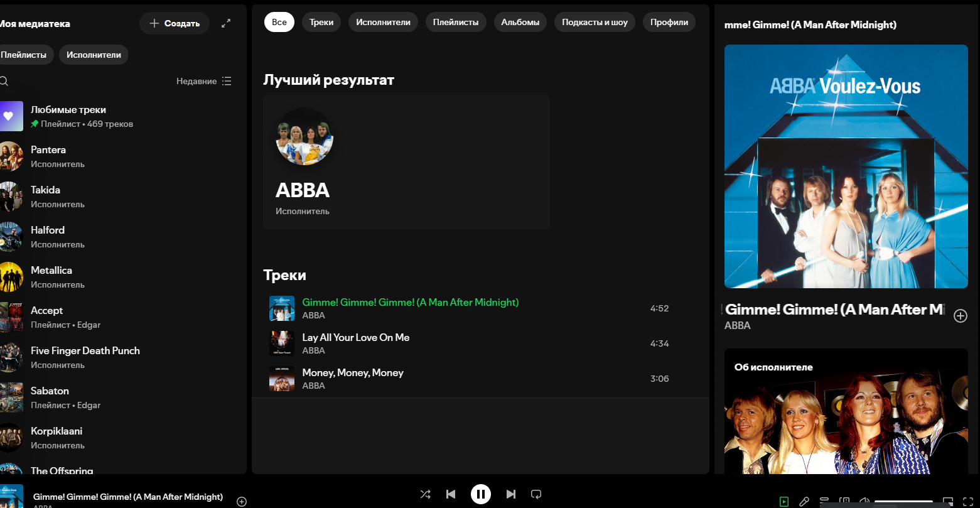Enter fullscreen mode icon
The height and width of the screenshot is (508, 980).
click(x=968, y=501)
